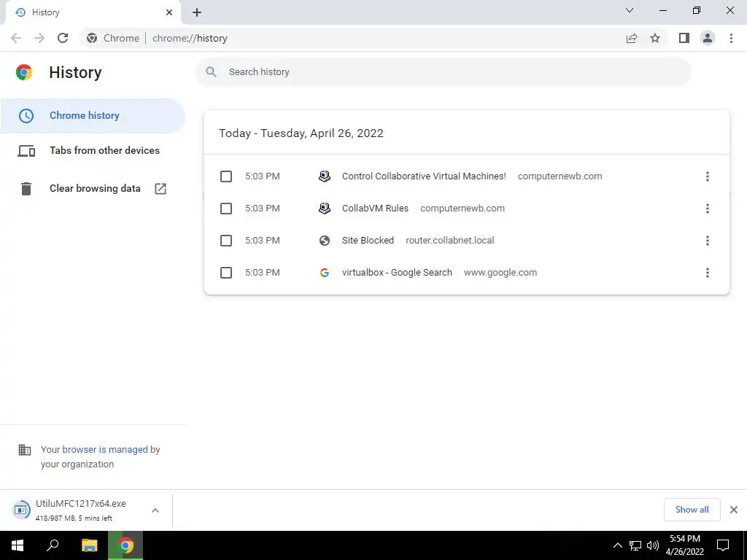The image size is (747, 560).
Task: Open Windows taskbar search
Action: click(x=53, y=545)
